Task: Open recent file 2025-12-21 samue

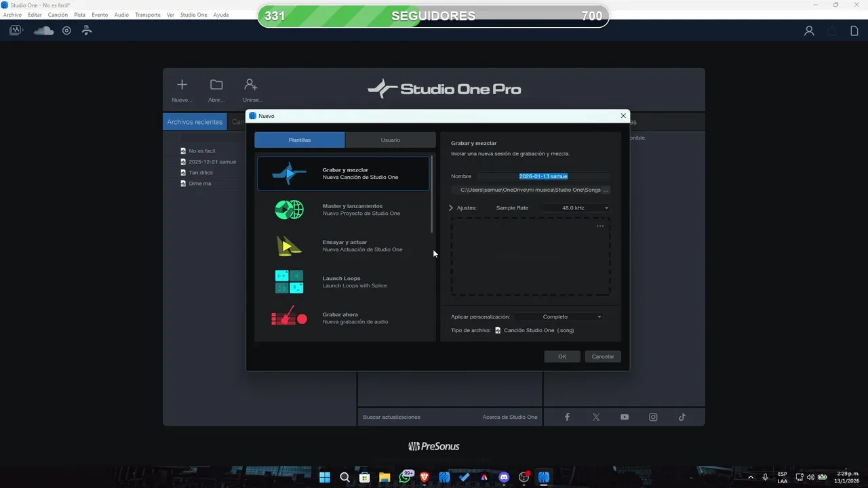Action: click(212, 162)
